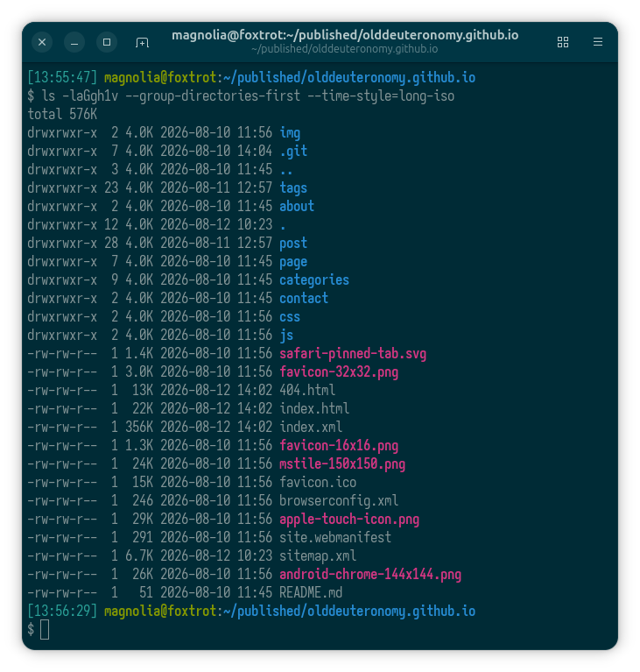Image resolution: width=640 pixels, height=672 pixels.
Task: Click the index.html file name
Action: 314,409
